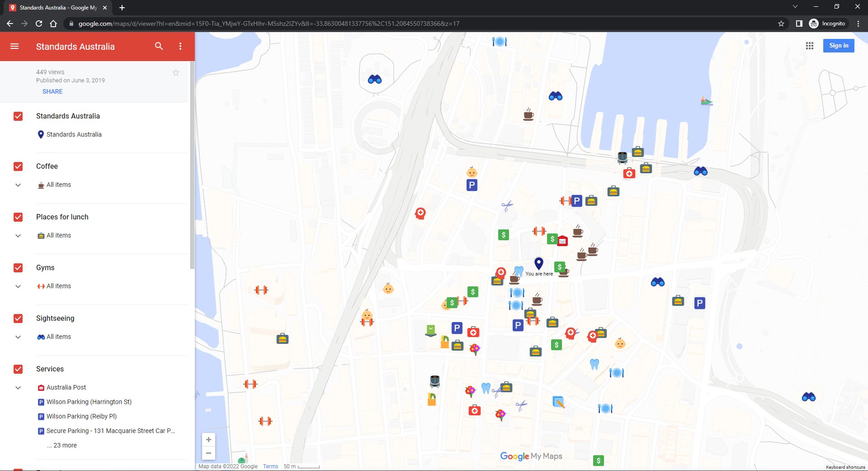Click the SHARE link
The height and width of the screenshot is (471, 868).
point(52,91)
